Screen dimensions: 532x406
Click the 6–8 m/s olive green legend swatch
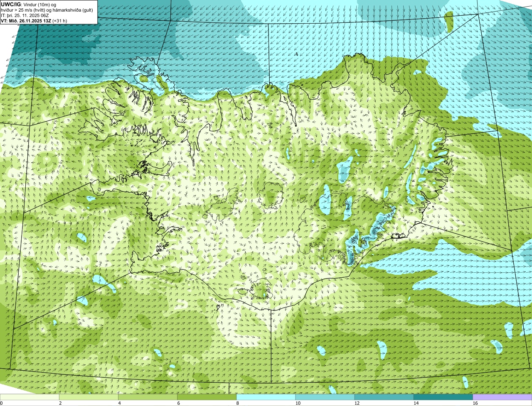(x=207, y=397)
